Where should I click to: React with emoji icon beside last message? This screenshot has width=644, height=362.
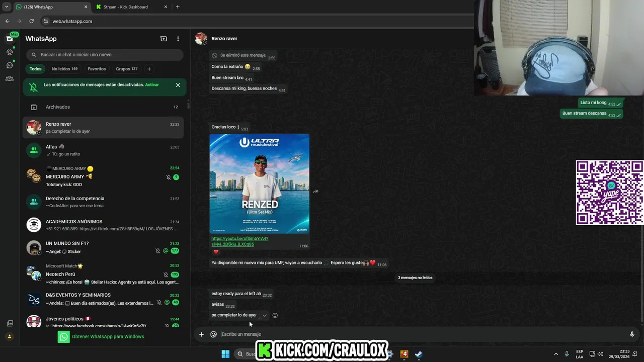275,315
